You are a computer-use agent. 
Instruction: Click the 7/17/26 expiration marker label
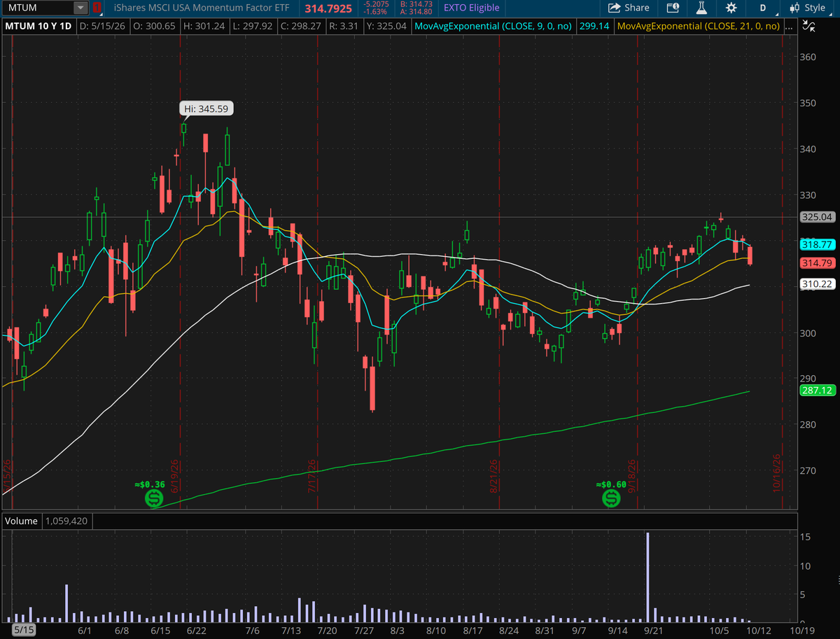click(x=312, y=476)
